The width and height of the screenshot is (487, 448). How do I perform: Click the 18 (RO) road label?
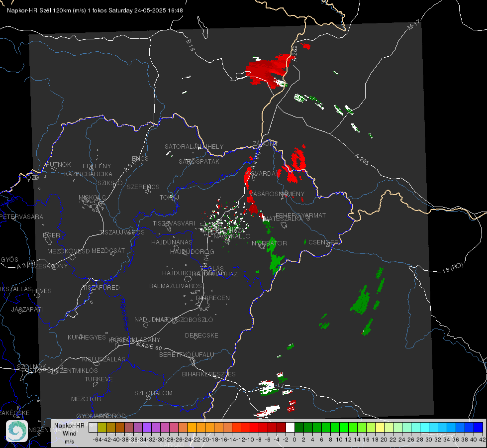[x=453, y=268]
